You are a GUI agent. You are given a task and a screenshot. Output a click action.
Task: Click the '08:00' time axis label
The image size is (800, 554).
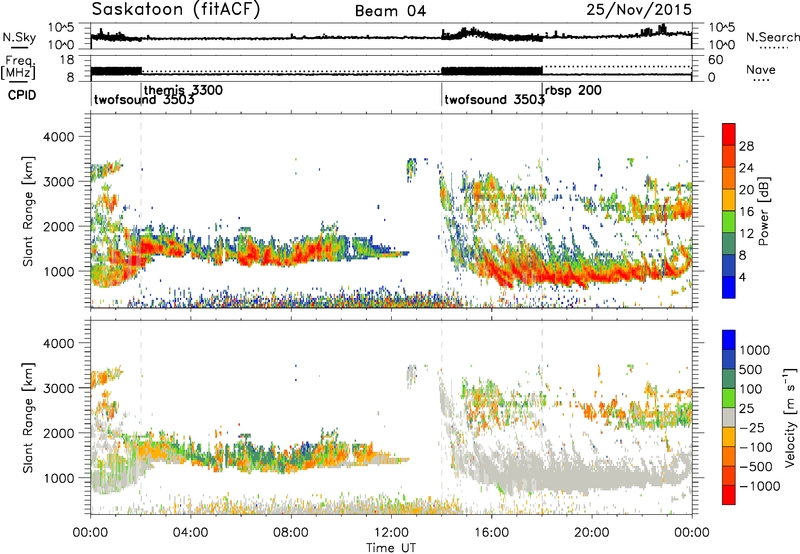click(291, 533)
